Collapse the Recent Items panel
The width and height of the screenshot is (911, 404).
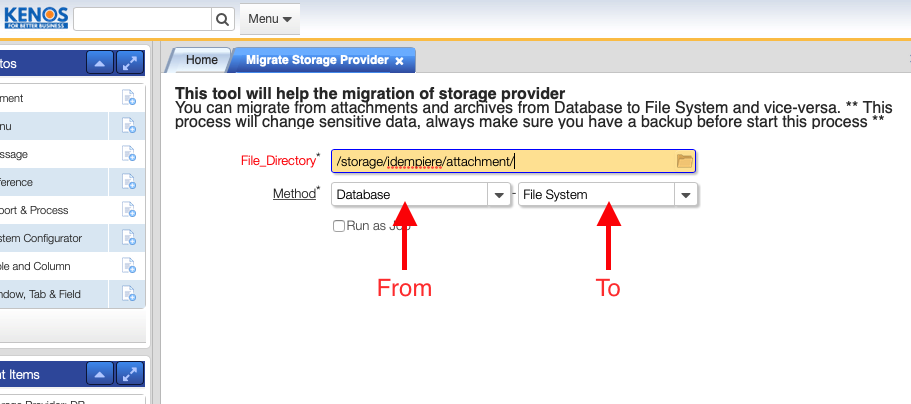click(x=99, y=374)
